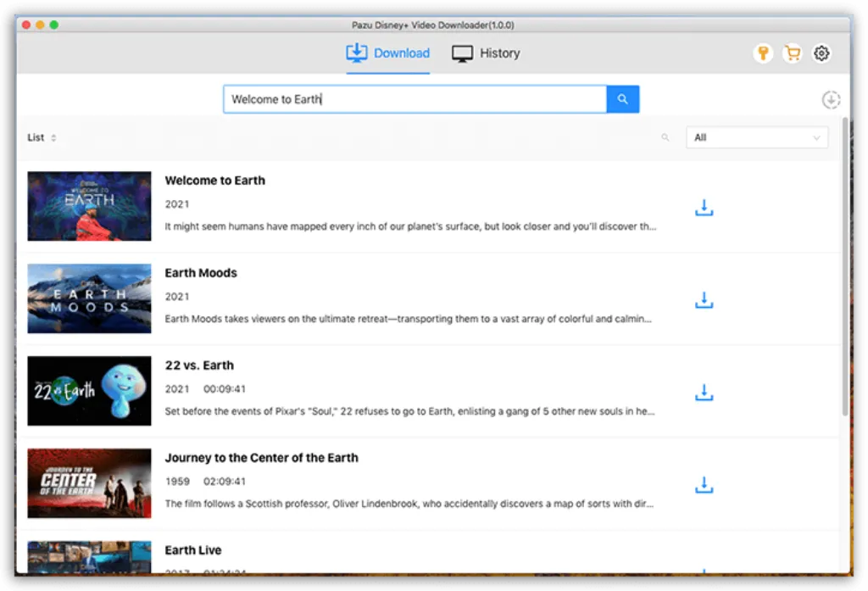
Task: Select the Download tab
Action: [388, 53]
